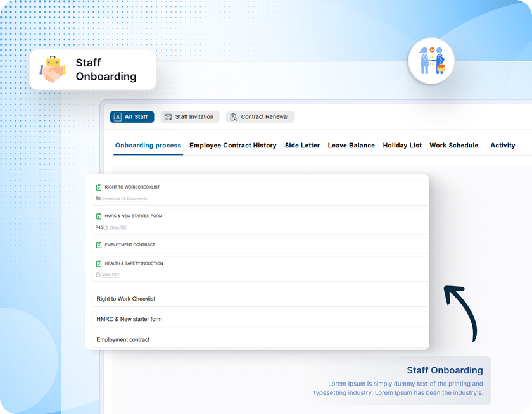Click green clipboard icon beside HEALTH & SAFETY INDUCTION
The image size is (532, 414).
click(99, 263)
